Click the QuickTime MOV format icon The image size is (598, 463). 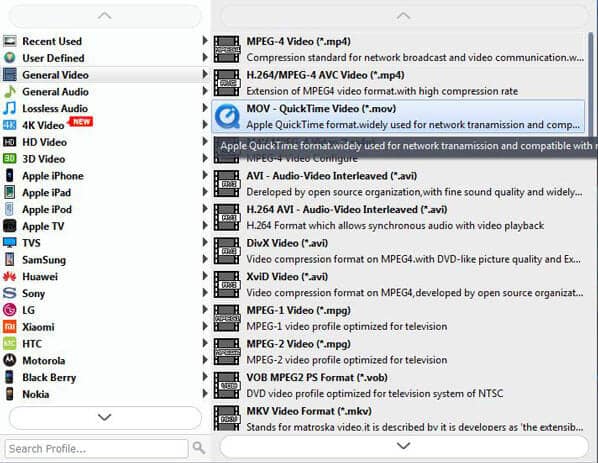click(227, 116)
